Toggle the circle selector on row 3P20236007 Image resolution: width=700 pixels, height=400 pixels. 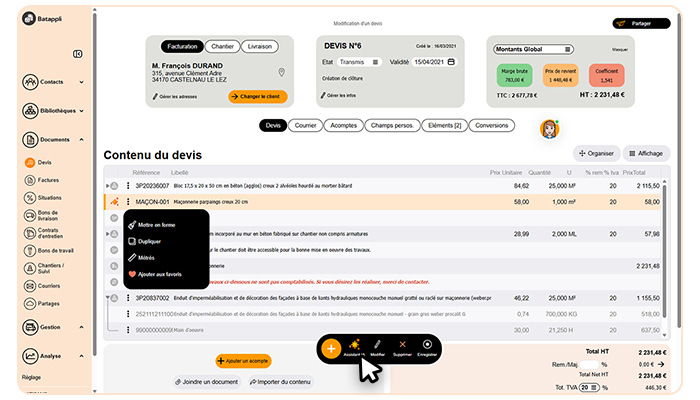114,186
